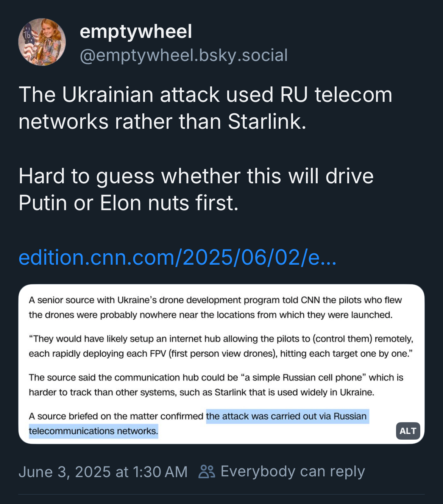Click "The Ukrainian attack used RU telecom" line
The width and height of the screenshot is (443, 504).
coord(205,95)
